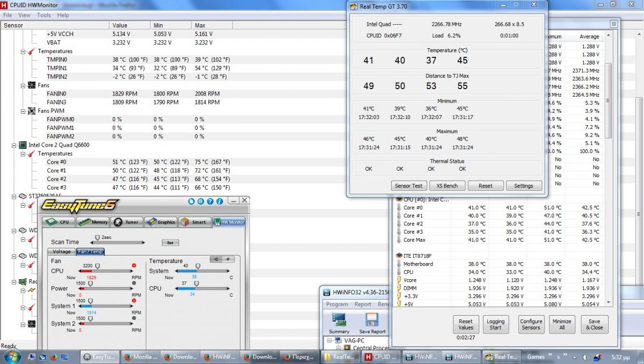Select the Fan / Temp sub-tab
The width and height of the screenshot is (644, 364).
tap(90, 251)
